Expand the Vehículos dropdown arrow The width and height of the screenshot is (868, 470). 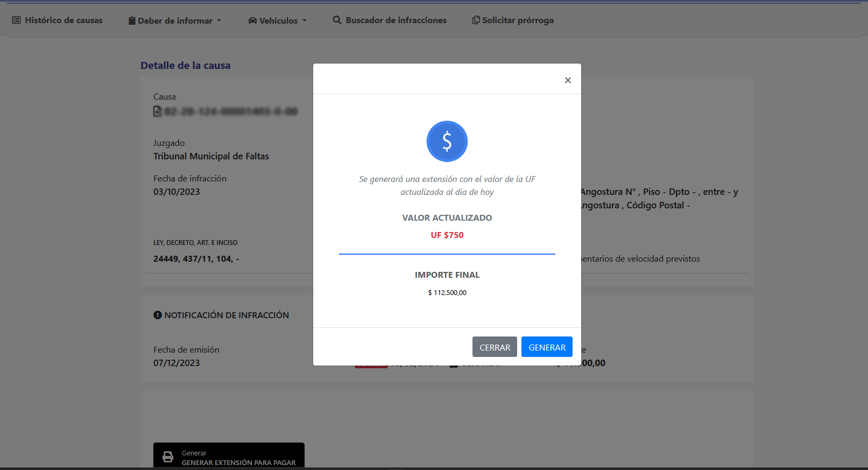click(305, 21)
